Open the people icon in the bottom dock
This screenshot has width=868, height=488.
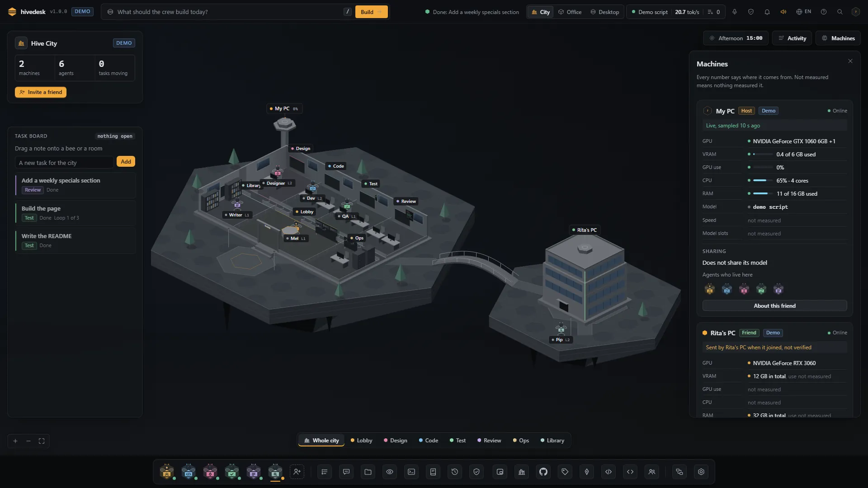coord(652,472)
